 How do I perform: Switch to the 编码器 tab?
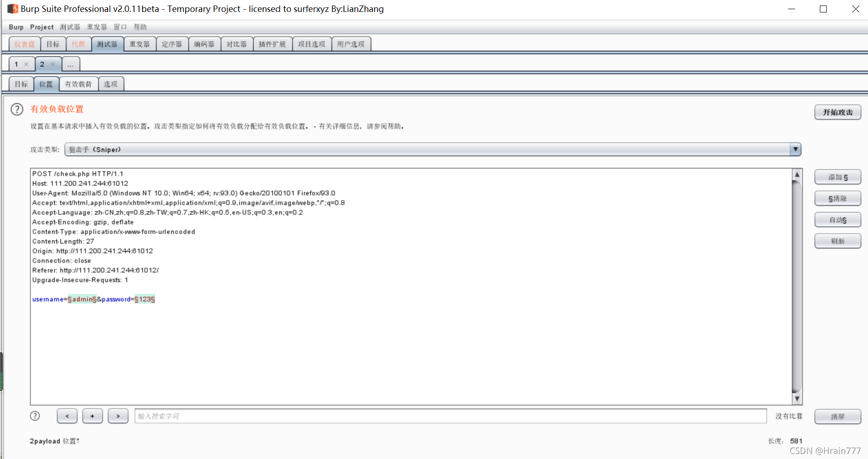click(205, 44)
